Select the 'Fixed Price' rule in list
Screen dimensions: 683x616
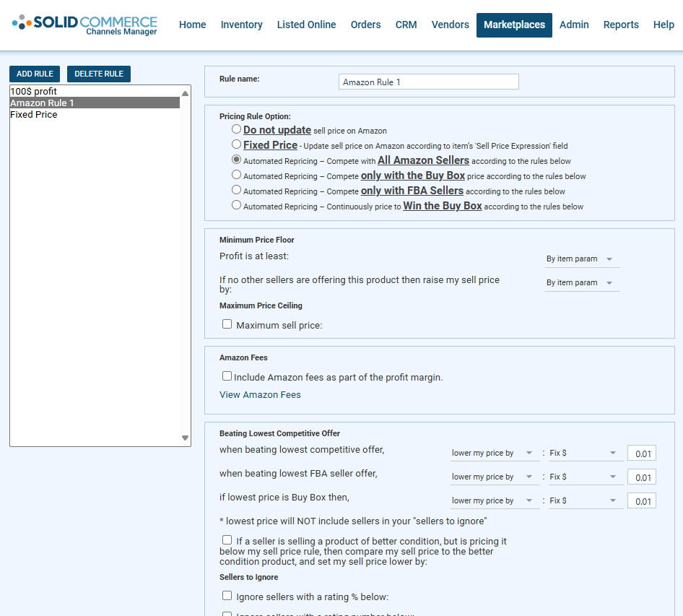95,115
